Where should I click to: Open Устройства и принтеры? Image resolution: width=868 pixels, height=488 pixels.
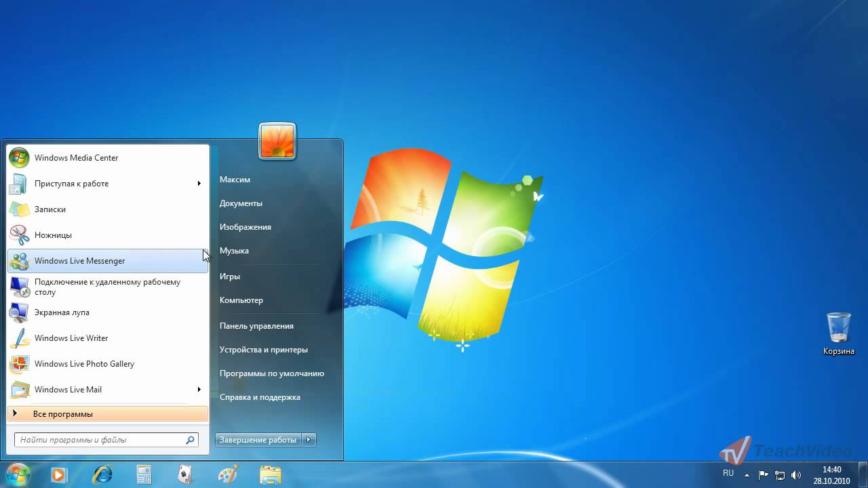pyautogui.click(x=264, y=350)
